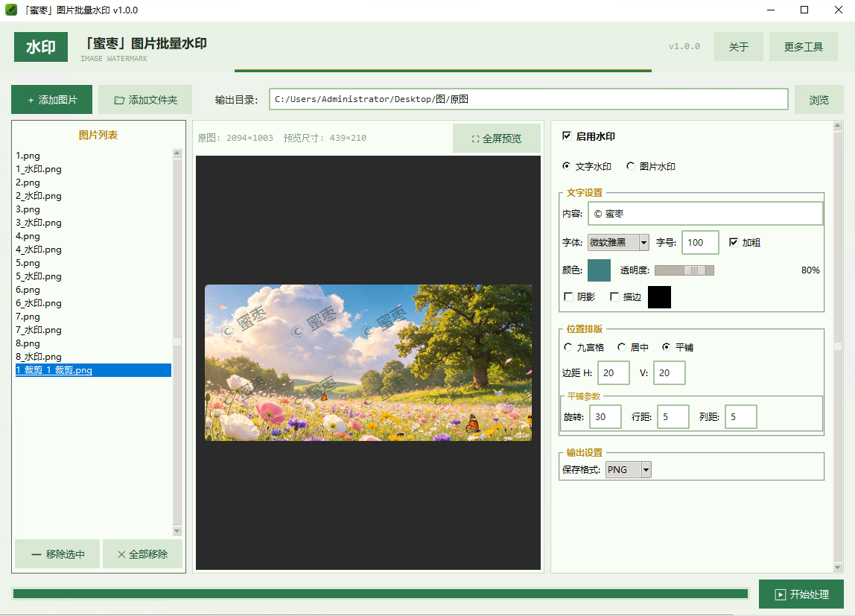Click the 输出目录 path field
The image size is (855, 616).
528,99
